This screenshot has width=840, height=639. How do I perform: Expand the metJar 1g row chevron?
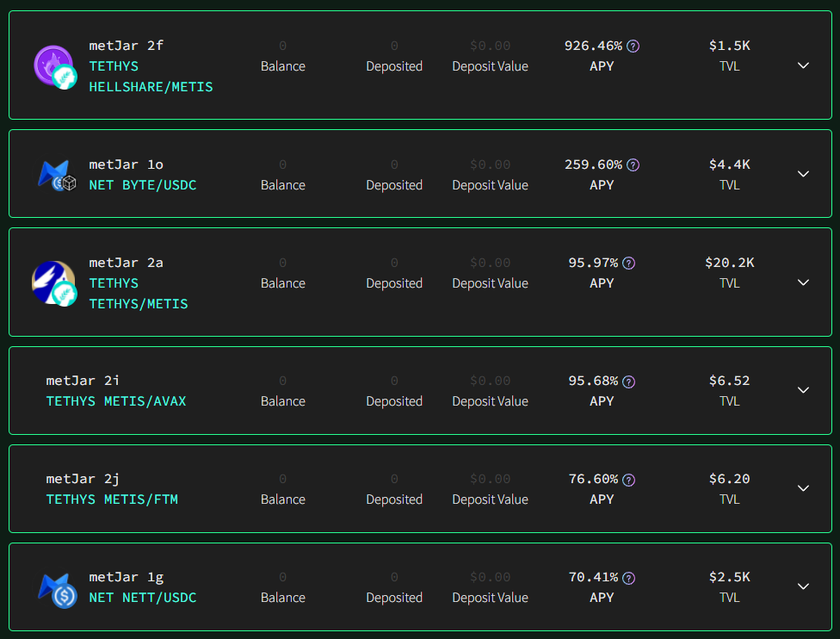click(x=803, y=586)
